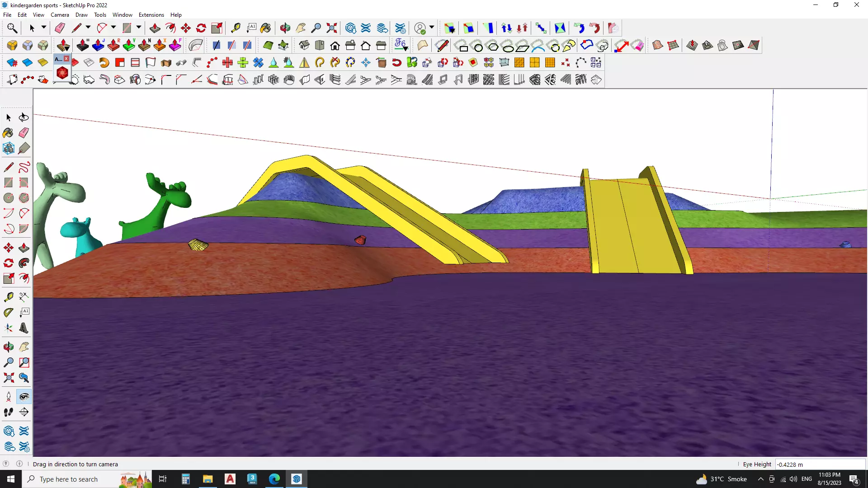
Task: Select the Orbit tool in left toolbar
Action: pyautogui.click(x=9, y=347)
